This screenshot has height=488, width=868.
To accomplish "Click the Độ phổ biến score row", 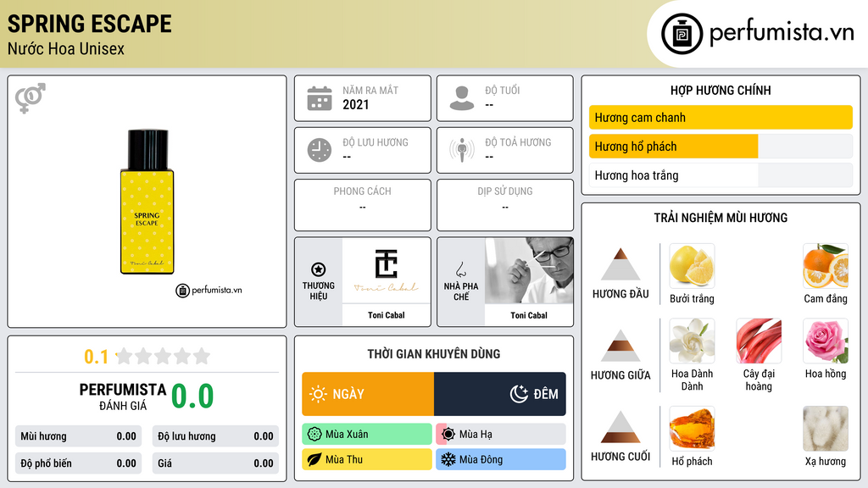I will (78, 463).
